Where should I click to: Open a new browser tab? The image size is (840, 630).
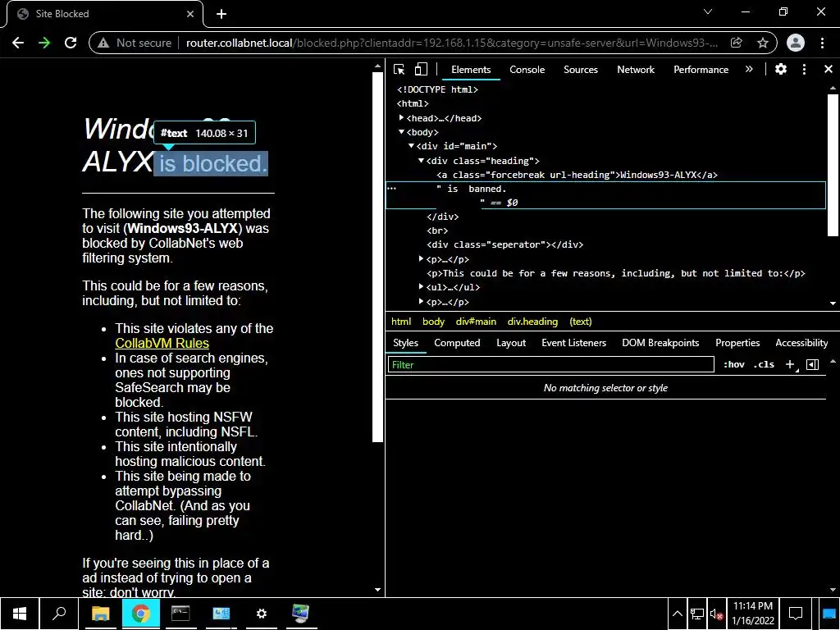(221, 14)
